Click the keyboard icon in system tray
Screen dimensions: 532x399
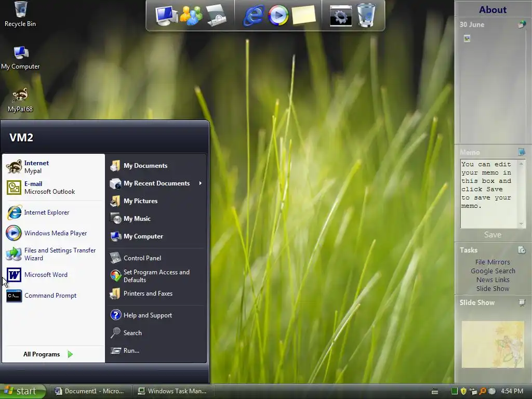point(435,392)
